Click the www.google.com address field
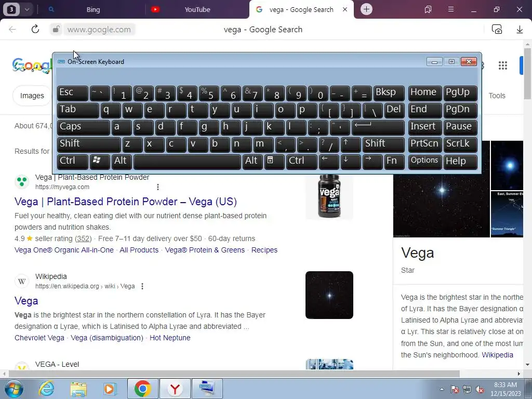Viewport: 532px width, 399px height. click(x=99, y=30)
